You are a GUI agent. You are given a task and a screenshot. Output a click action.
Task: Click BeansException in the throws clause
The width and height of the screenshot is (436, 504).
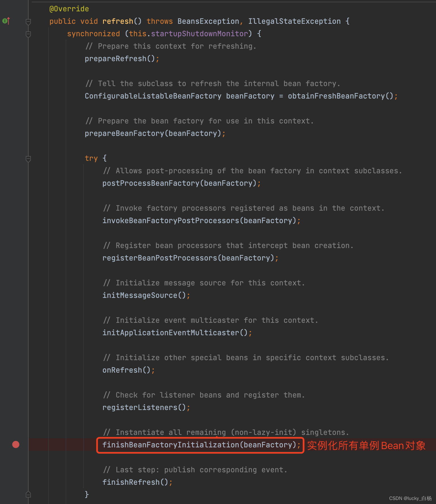click(x=208, y=21)
